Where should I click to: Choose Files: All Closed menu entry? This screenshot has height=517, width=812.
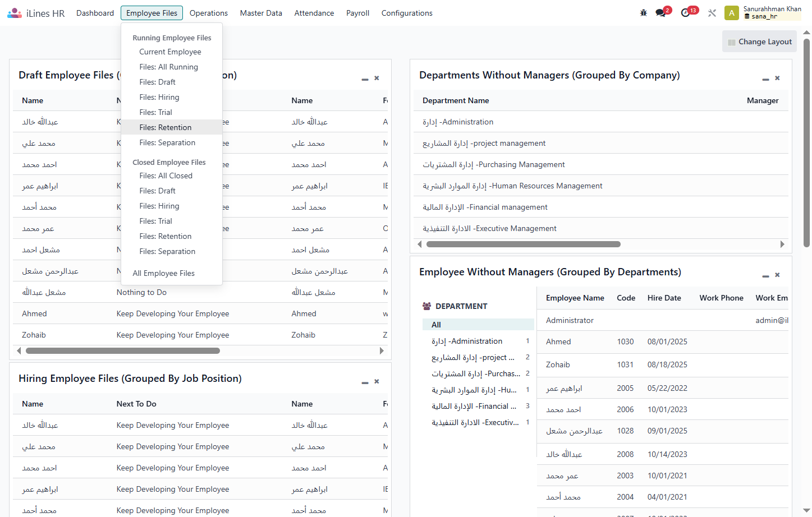tap(172, 176)
